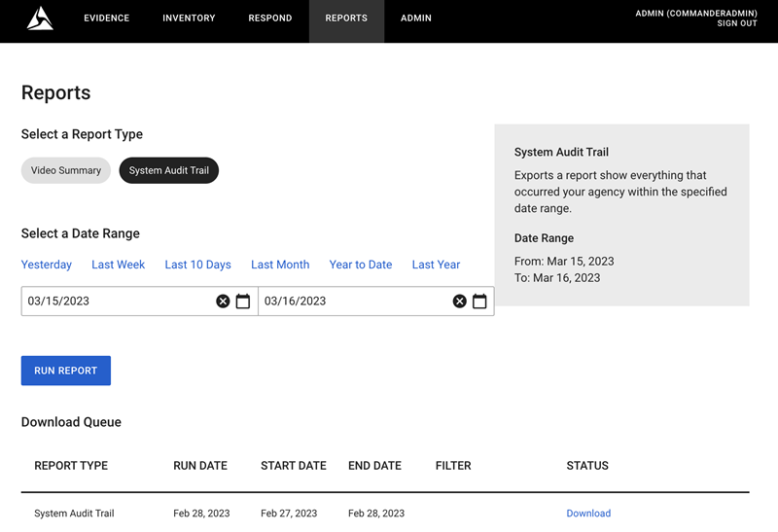Click the From: Mar 15, 2023 text
The height and width of the screenshot is (532, 778).
(564, 261)
